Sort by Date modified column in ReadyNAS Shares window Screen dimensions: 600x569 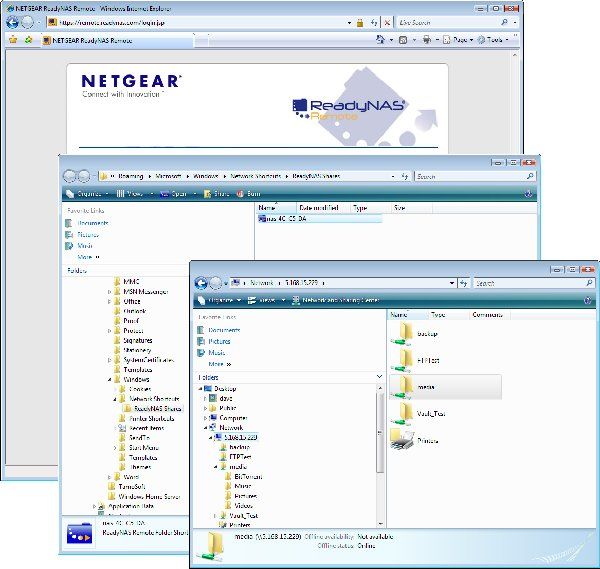[323, 208]
